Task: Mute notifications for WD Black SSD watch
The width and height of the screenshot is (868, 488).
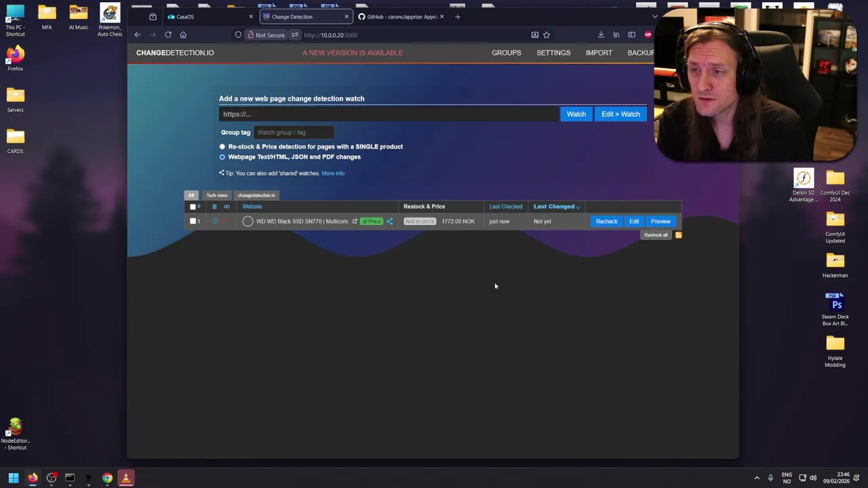Action: click(223, 222)
